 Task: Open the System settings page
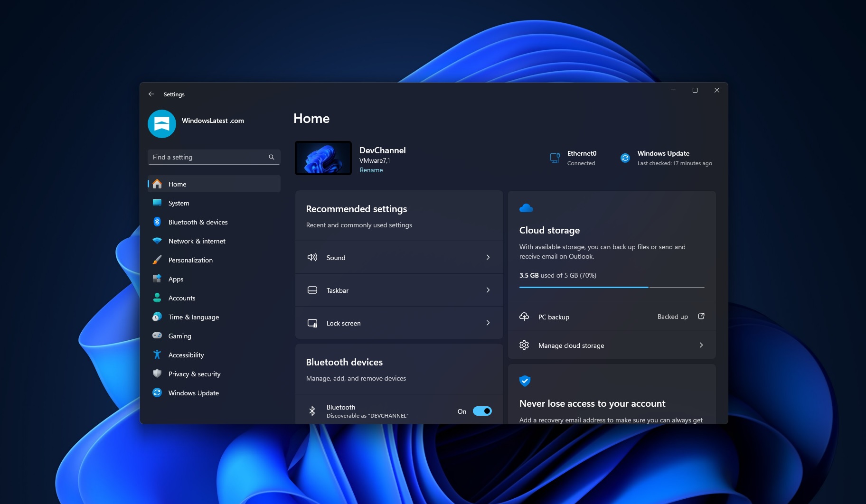point(214,203)
